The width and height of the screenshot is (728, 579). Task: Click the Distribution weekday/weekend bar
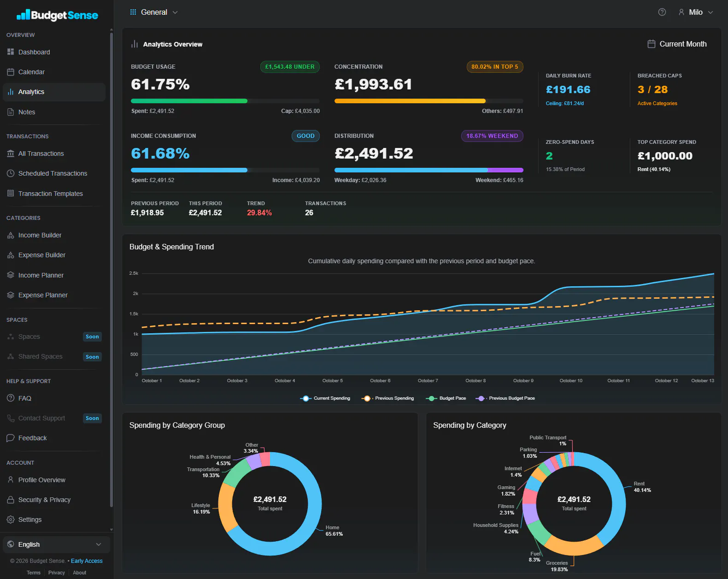[429, 170]
